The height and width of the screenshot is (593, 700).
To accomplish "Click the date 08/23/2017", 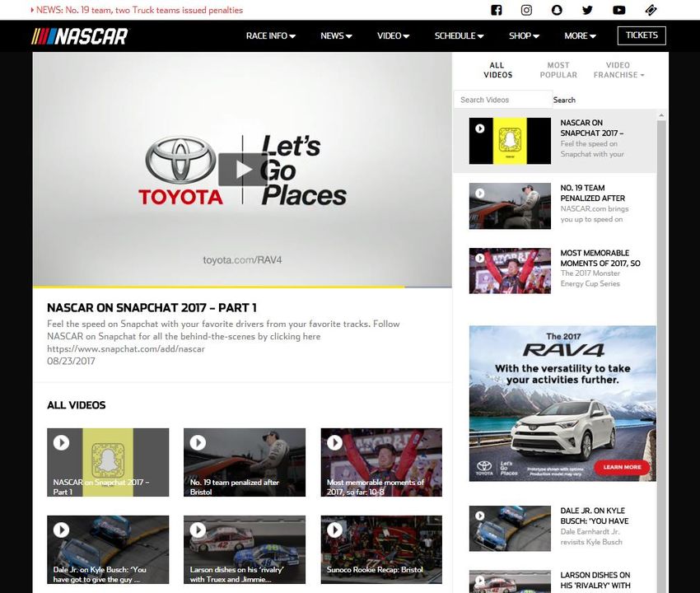I will (71, 361).
